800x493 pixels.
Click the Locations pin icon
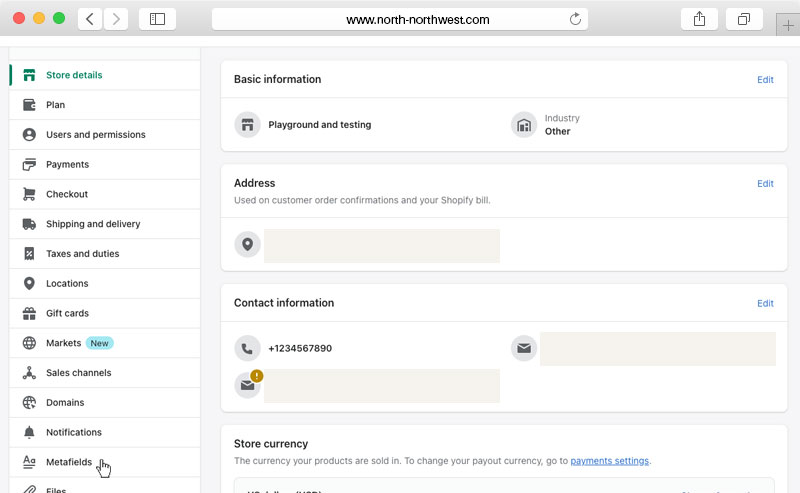point(29,284)
